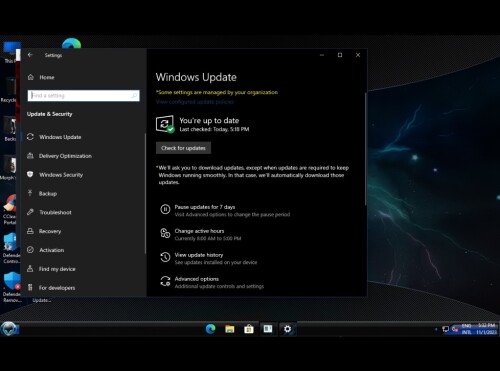Viewport: 500px width, 371px height.
Task: Click the Windows Security shield icon
Action: (30, 174)
